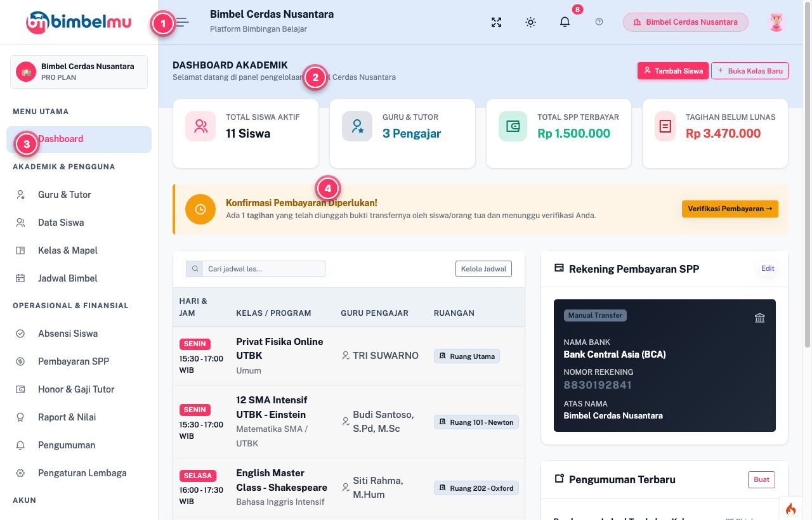This screenshot has width=812, height=520.
Task: Click the bank building icon on the card
Action: (x=759, y=318)
